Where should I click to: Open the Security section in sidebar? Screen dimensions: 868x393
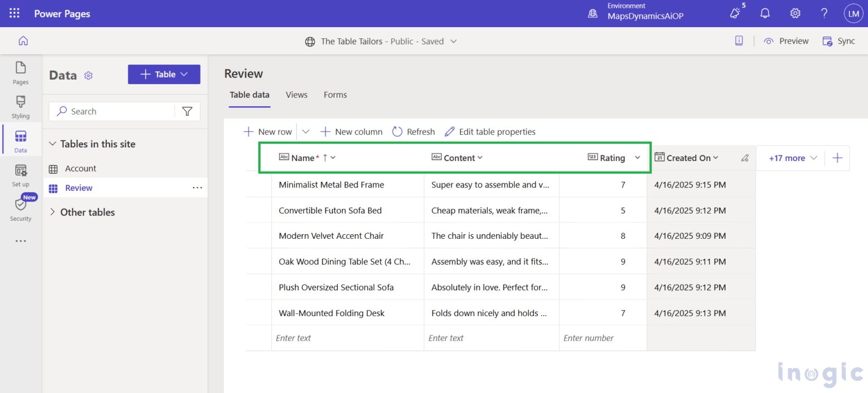tap(20, 208)
